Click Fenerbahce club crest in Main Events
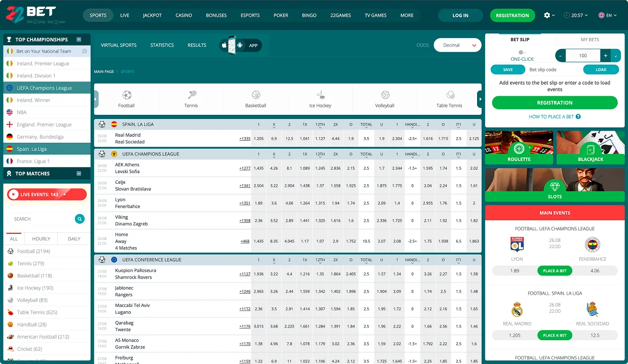This screenshot has height=364, width=628. (592, 245)
